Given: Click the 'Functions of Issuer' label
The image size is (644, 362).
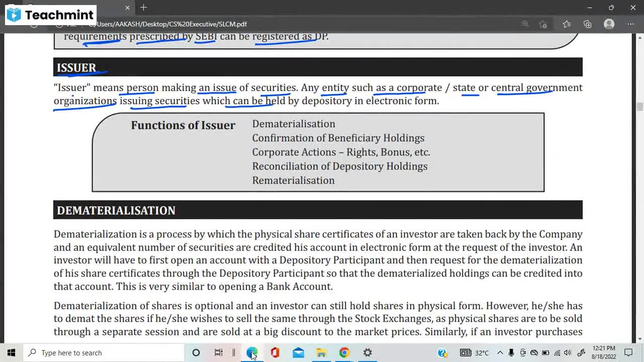Looking at the screenshot, I should (183, 125).
